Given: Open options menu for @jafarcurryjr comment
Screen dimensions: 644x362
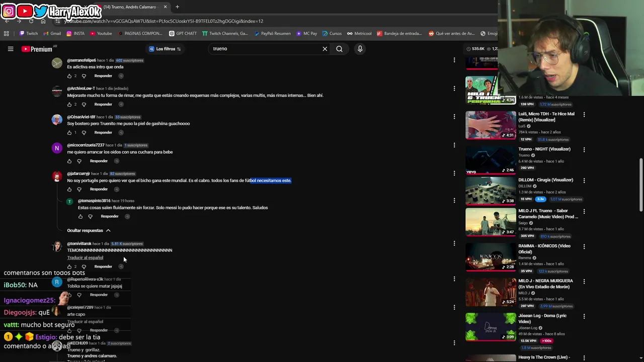Looking at the screenshot, I should 454,173.
